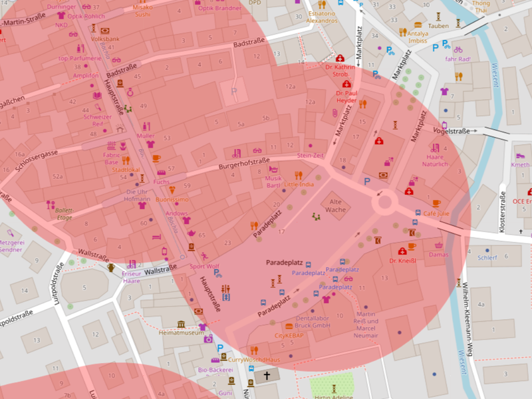This screenshot has height=399, width=532.
Task: Click the Martin Reiß und Marcel Neumair label
Action: point(366,325)
